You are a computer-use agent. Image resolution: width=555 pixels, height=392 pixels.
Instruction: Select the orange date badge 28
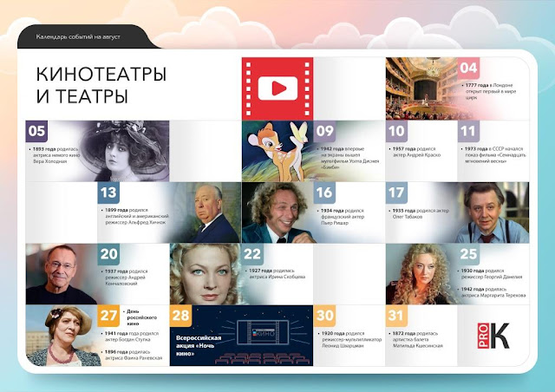[x=180, y=316]
